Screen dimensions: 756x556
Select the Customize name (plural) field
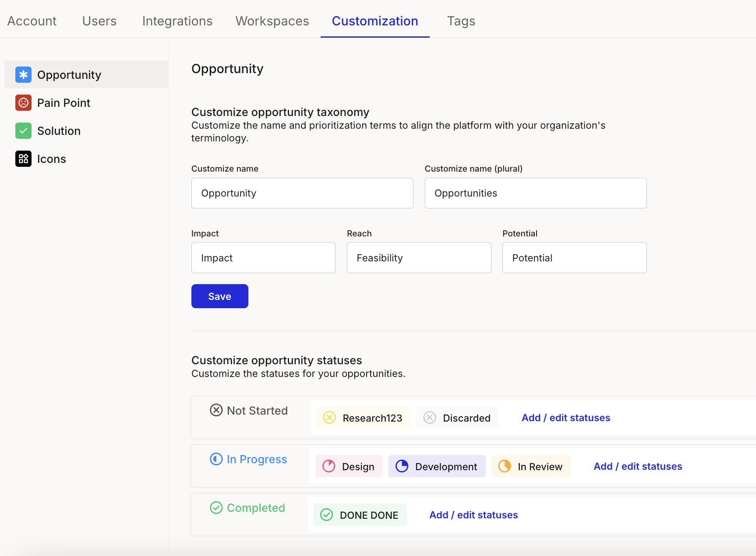535,193
